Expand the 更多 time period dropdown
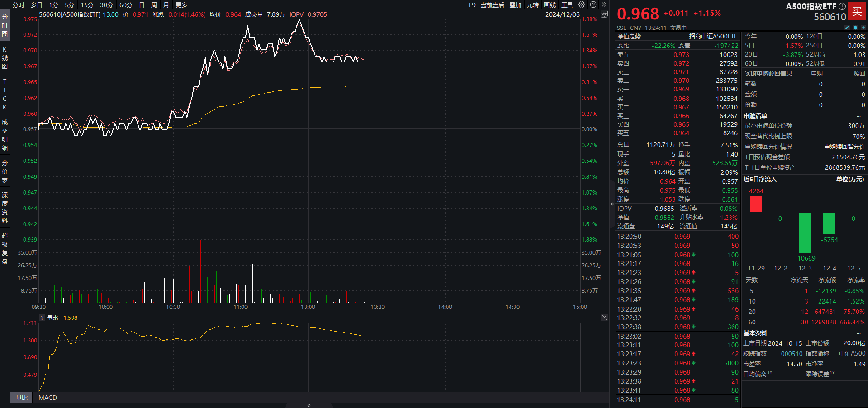Screen dimensions: 868x408 tap(181, 5)
